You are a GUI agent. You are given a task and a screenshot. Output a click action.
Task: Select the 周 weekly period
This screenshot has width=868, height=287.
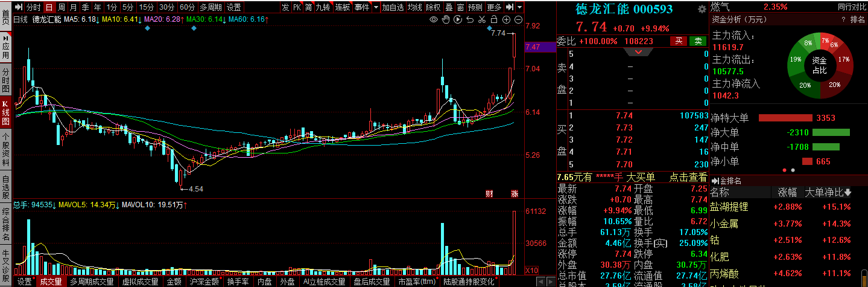point(60,7)
